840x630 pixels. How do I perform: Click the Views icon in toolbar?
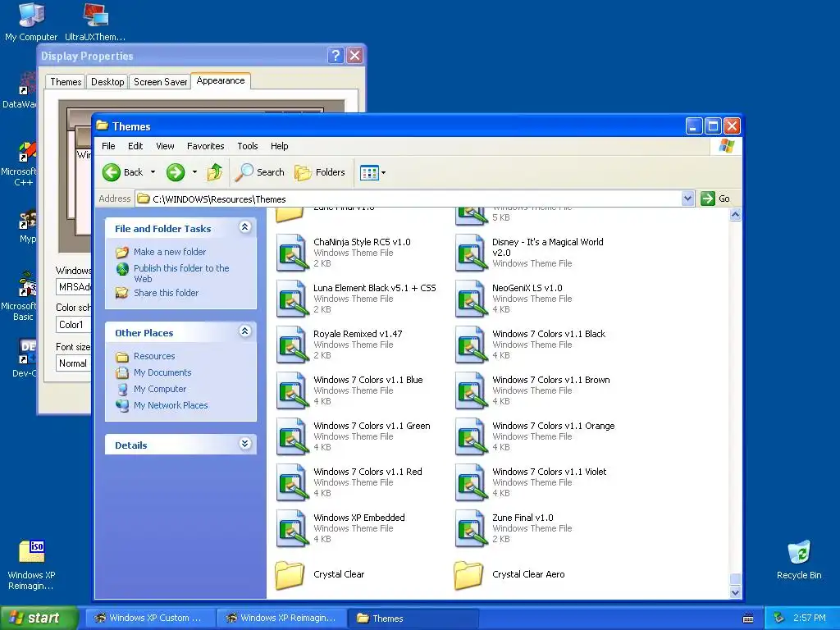[x=369, y=172]
